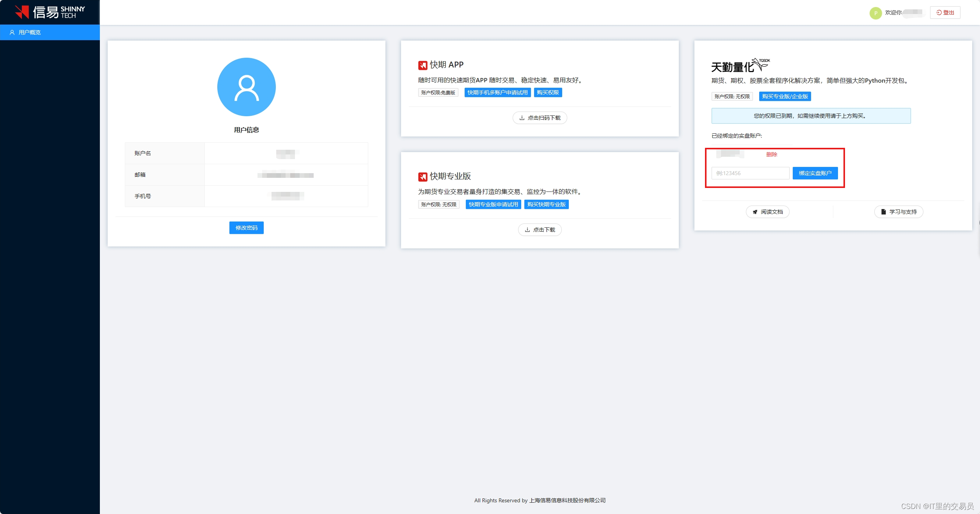Click the 购买快期专业版 button

point(546,204)
